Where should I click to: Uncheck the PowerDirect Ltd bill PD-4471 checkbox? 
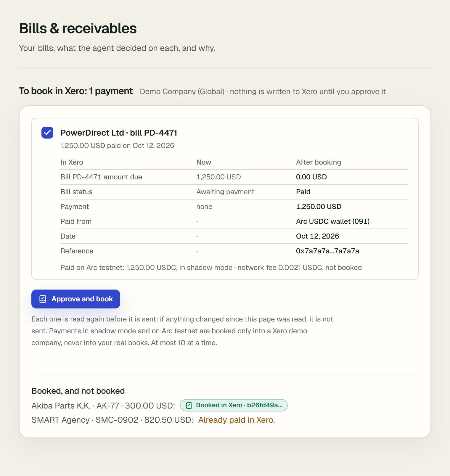coord(47,133)
